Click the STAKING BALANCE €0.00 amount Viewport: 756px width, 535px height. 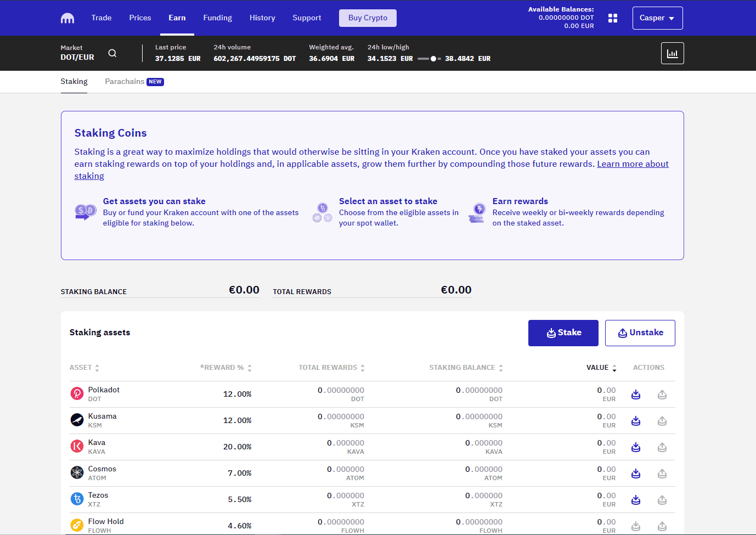pyautogui.click(x=244, y=290)
